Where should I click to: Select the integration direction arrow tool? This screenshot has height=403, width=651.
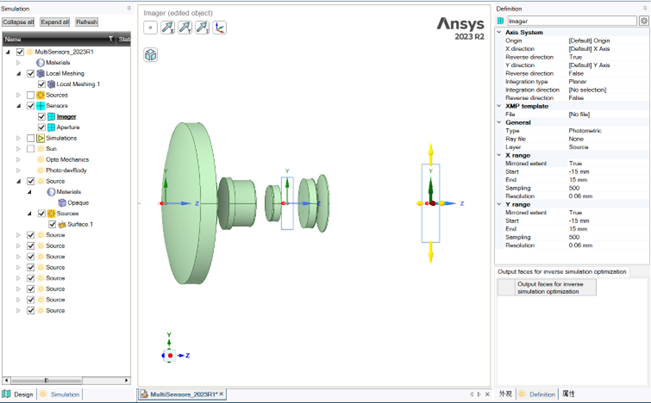(x=203, y=28)
